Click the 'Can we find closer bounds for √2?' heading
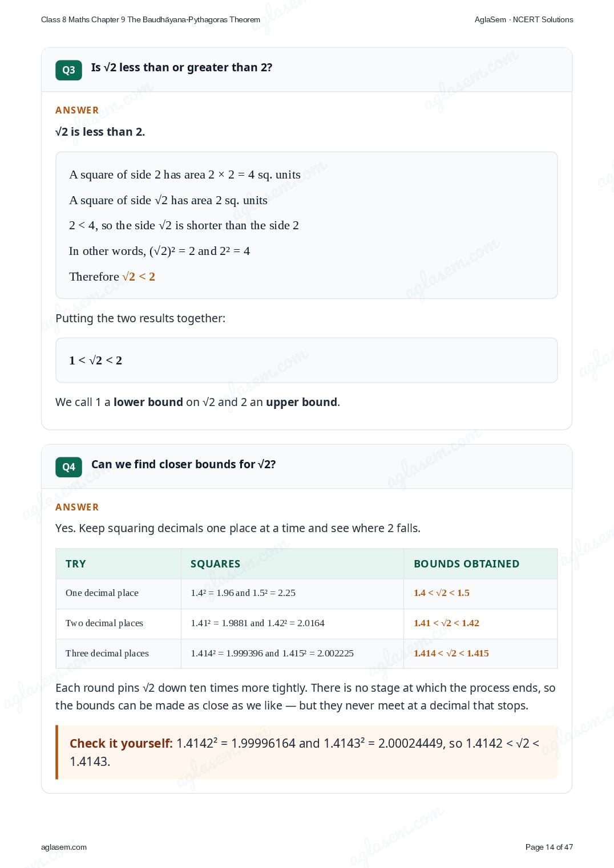This screenshot has height=868, width=614. coord(183,464)
